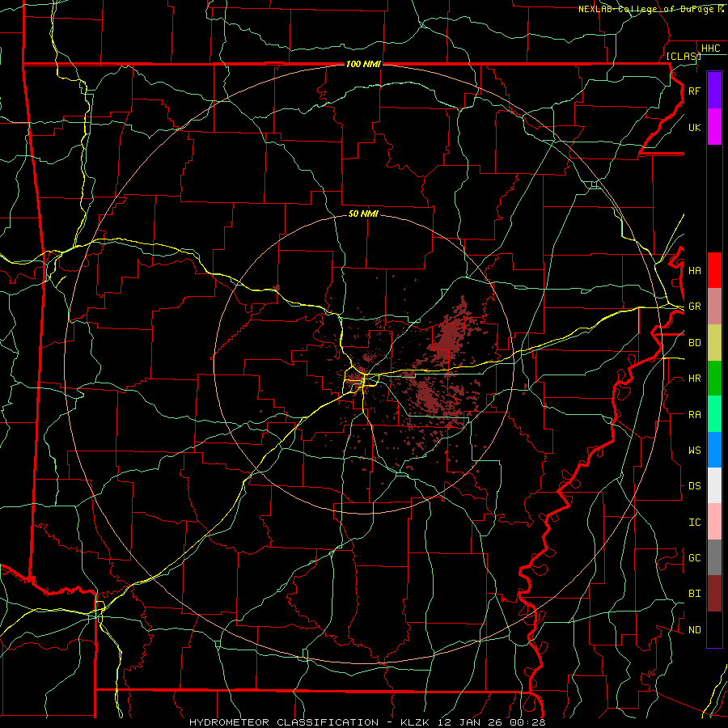Click the light pink IC ice crystals swatch

pyautogui.click(x=714, y=522)
